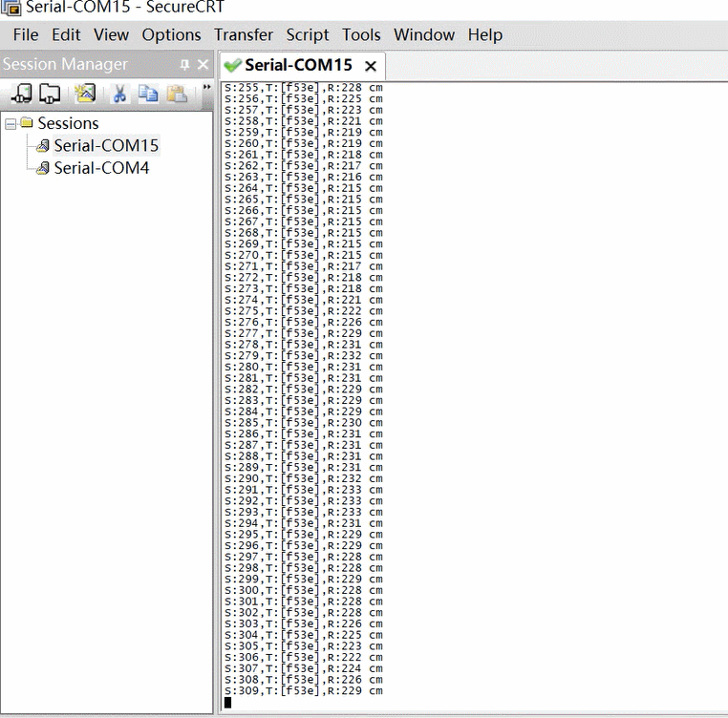Screen dimensions: 728x718
Task: Open the View menu
Action: pyautogui.click(x=111, y=34)
